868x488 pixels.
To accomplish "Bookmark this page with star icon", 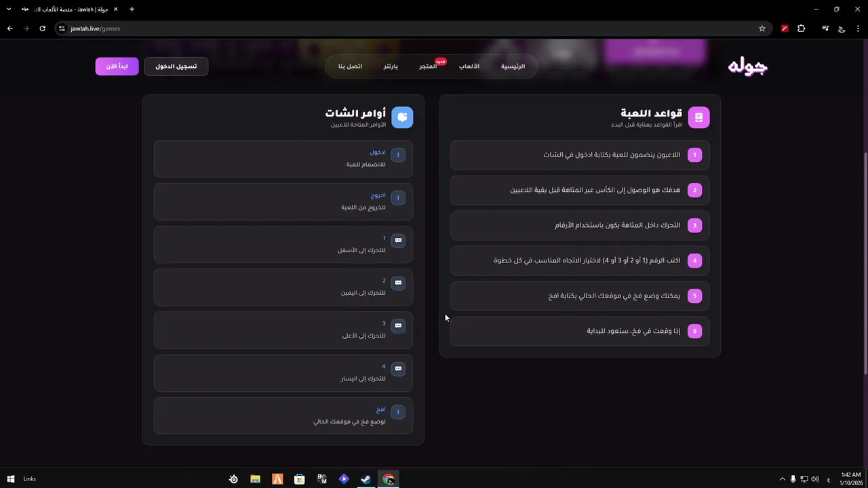I will (x=762, y=28).
